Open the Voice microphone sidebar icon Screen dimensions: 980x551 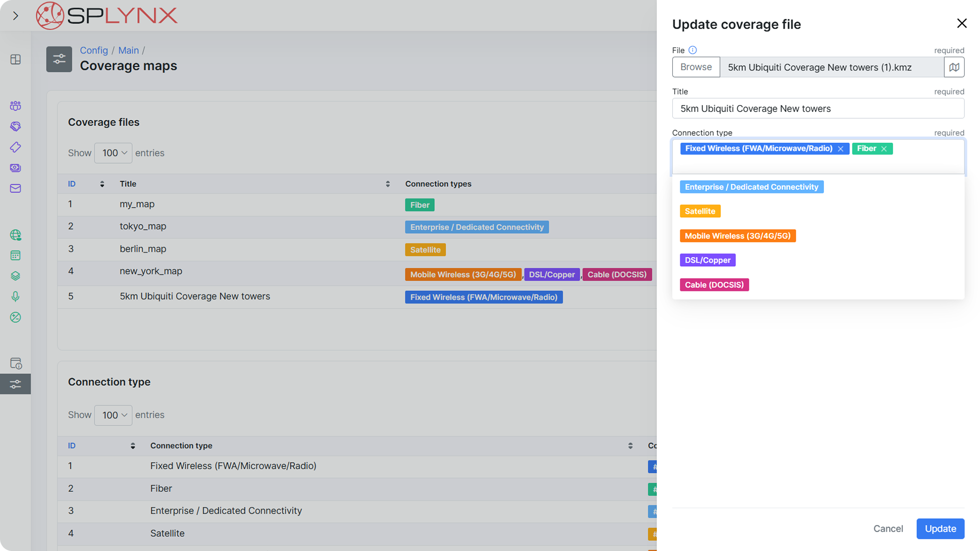pos(16,296)
